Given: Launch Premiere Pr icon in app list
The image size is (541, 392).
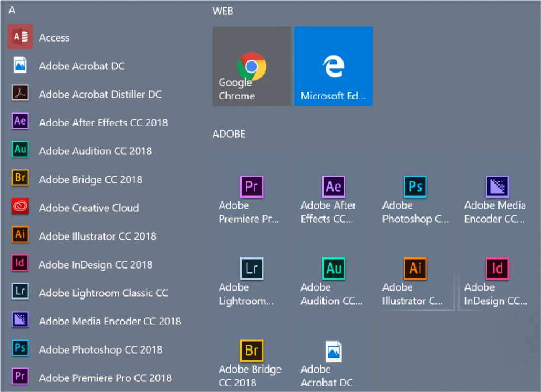Looking at the screenshot, I should click(x=20, y=376).
